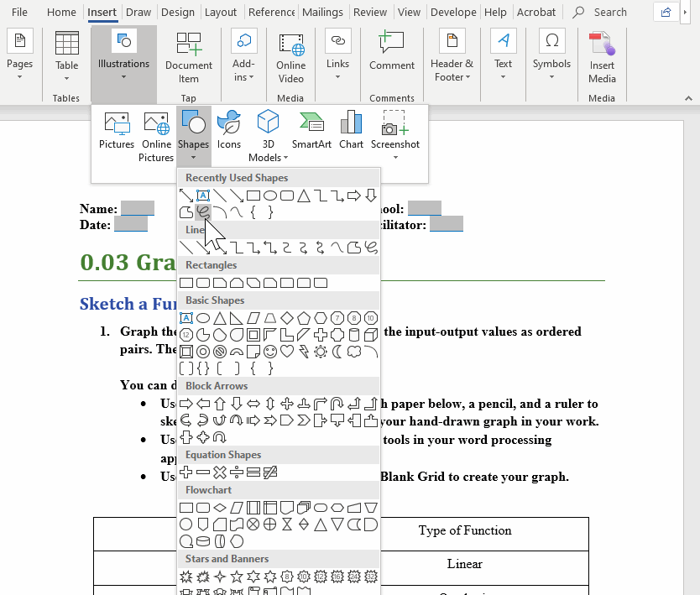Viewport: 700px width, 595px height.
Task: Open the Icons library
Action: click(228, 131)
